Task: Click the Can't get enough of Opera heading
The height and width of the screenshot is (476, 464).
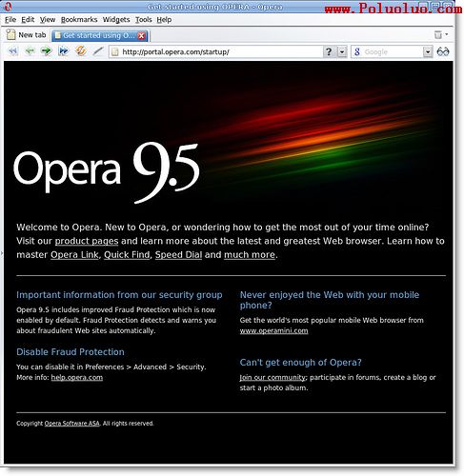Action: pyautogui.click(x=301, y=363)
